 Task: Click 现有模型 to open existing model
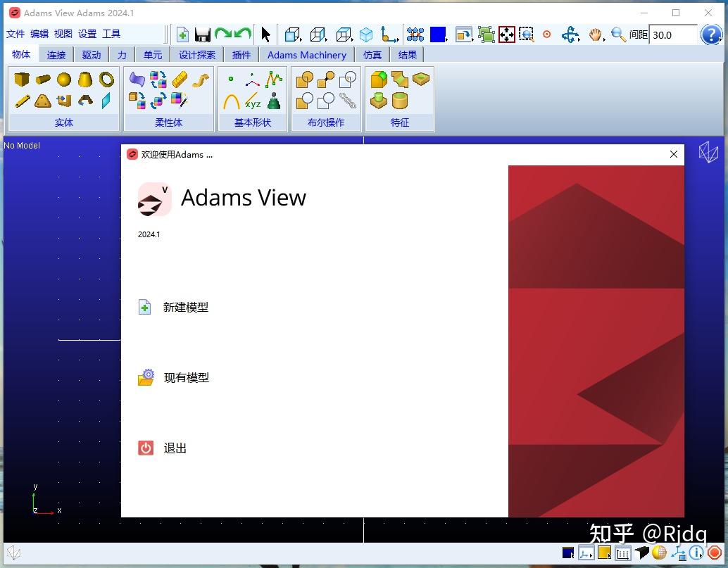pos(186,377)
